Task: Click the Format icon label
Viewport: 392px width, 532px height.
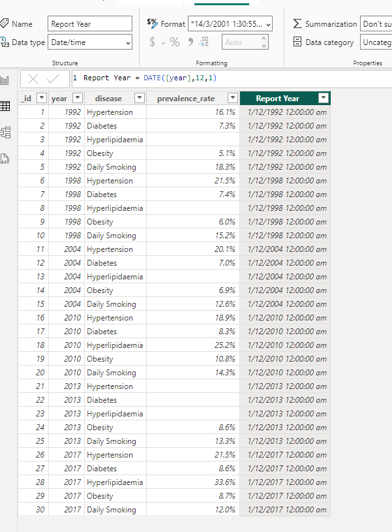Action: click(x=153, y=23)
